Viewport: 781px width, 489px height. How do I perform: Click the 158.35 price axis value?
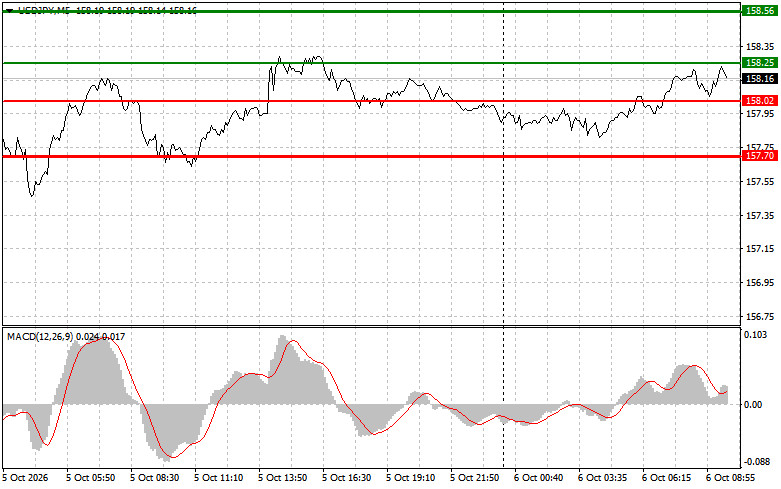[760, 47]
